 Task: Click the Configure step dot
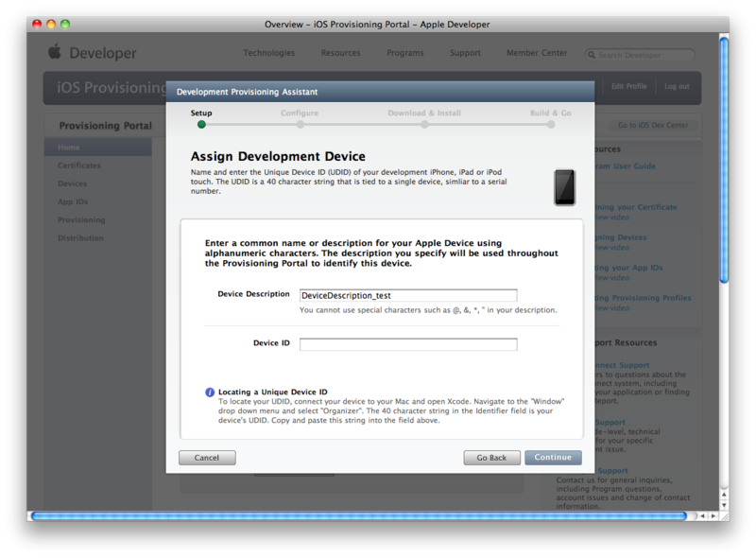300,125
